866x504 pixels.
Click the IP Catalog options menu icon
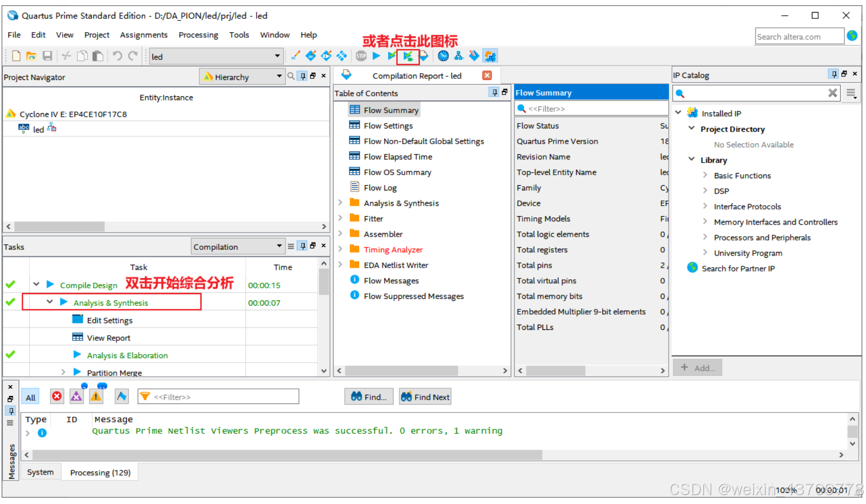(851, 93)
